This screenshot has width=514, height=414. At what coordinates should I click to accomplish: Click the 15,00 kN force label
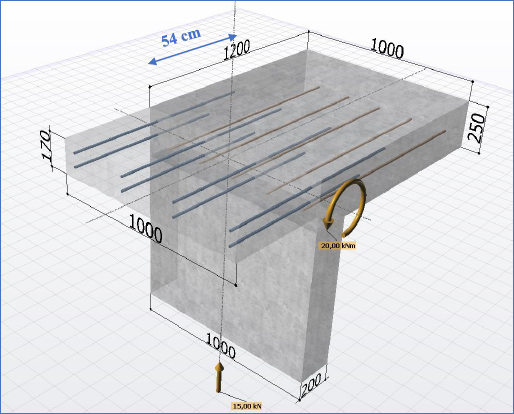(247, 406)
